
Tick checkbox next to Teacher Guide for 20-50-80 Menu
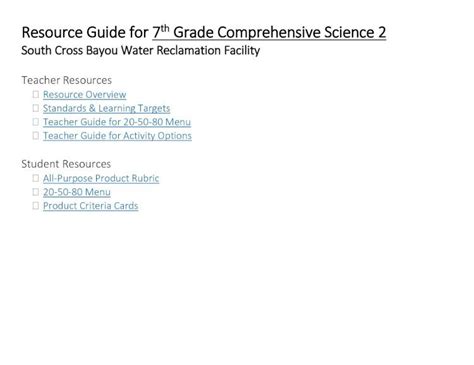(36, 122)
